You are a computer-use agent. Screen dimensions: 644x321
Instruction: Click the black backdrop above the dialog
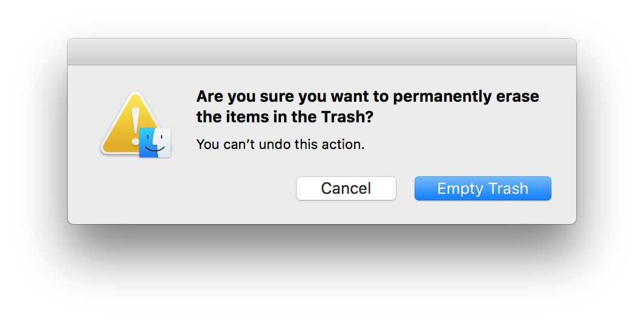[321, 18]
